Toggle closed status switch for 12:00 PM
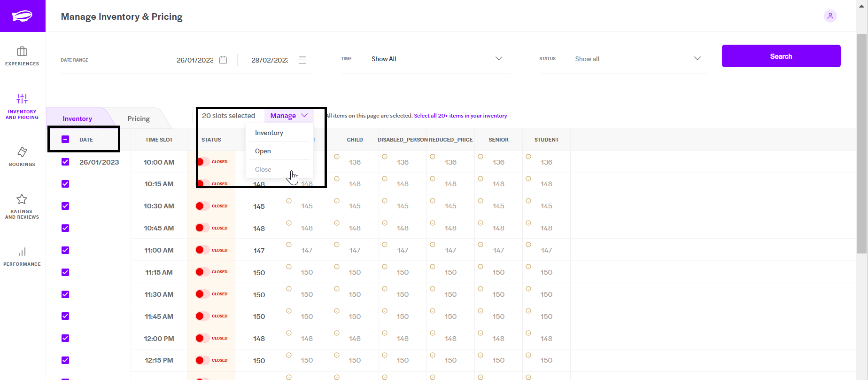Viewport: 868px width, 380px height. coord(202,338)
